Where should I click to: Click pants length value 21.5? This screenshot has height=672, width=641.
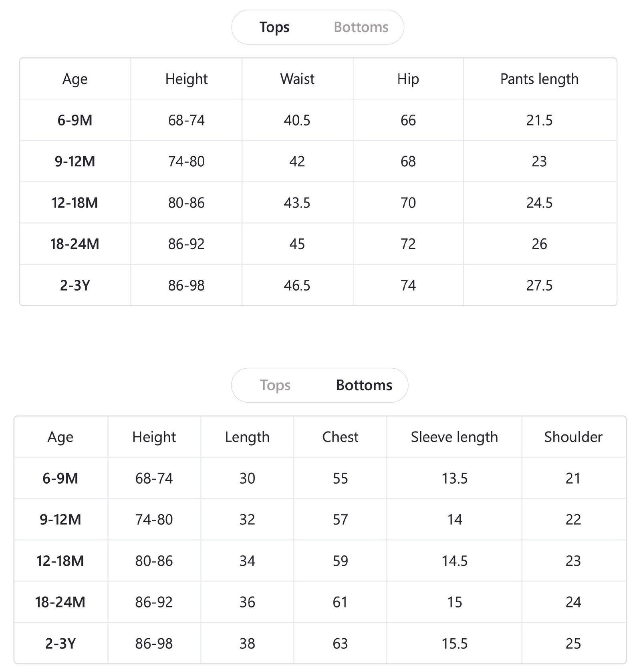539,120
